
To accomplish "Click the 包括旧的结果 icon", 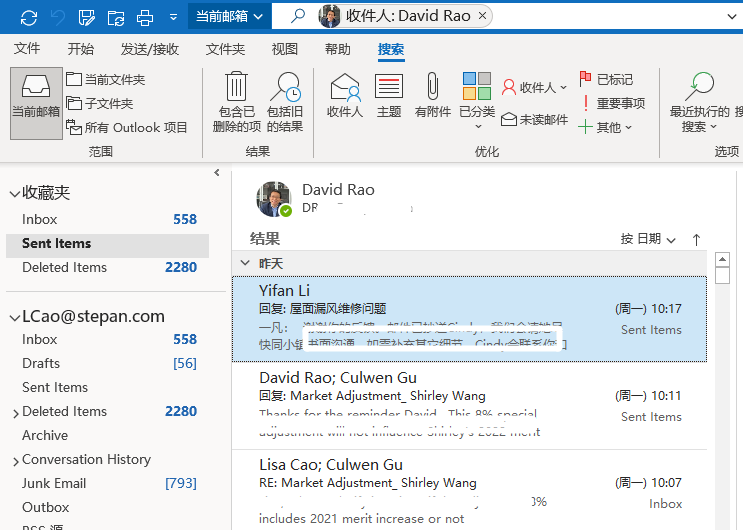I will 285,89.
